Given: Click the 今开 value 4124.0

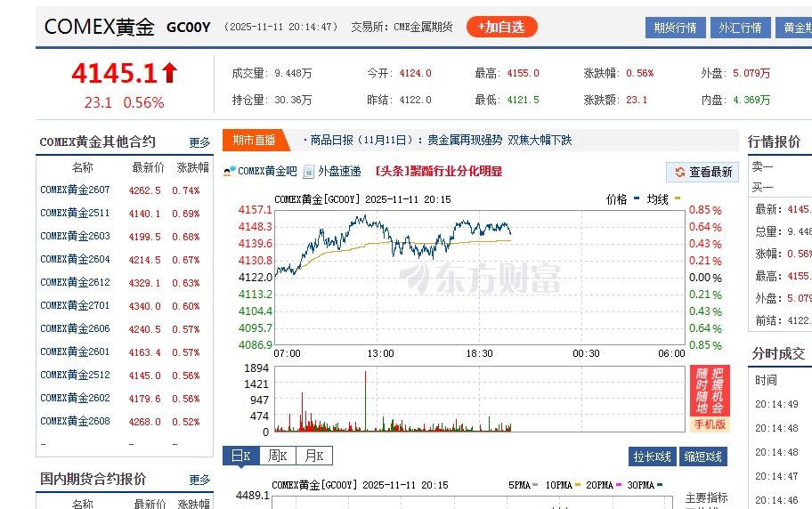Looking at the screenshot, I should pos(415,74).
